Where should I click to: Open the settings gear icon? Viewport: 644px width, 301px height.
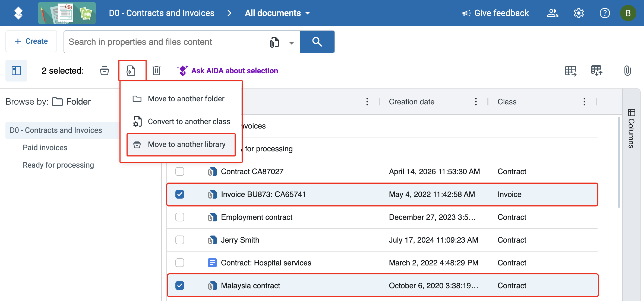[x=579, y=13]
